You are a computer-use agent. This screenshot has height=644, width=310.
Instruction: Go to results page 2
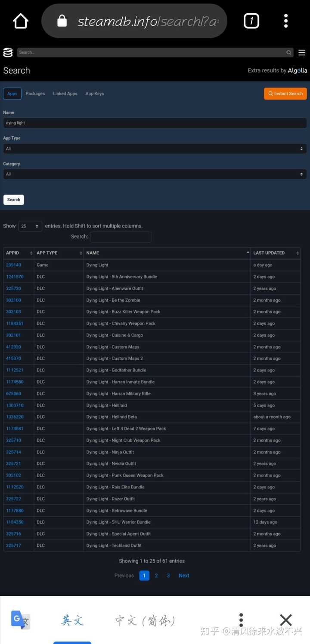click(156, 576)
